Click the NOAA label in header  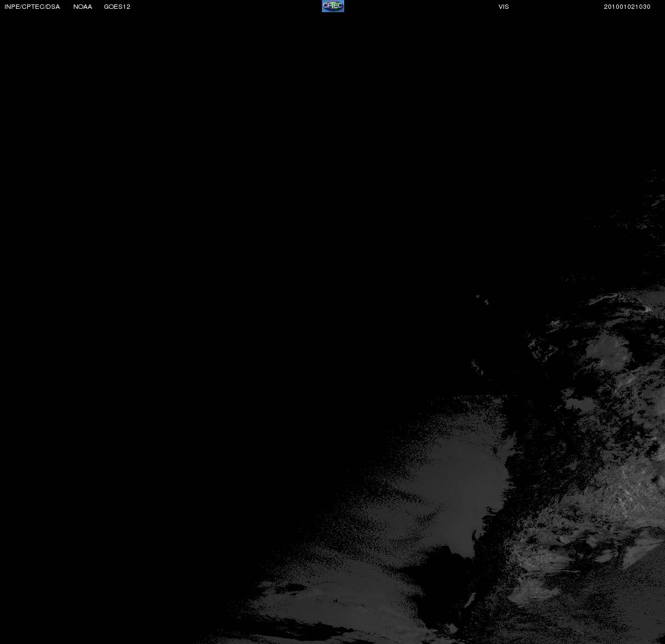coord(83,7)
